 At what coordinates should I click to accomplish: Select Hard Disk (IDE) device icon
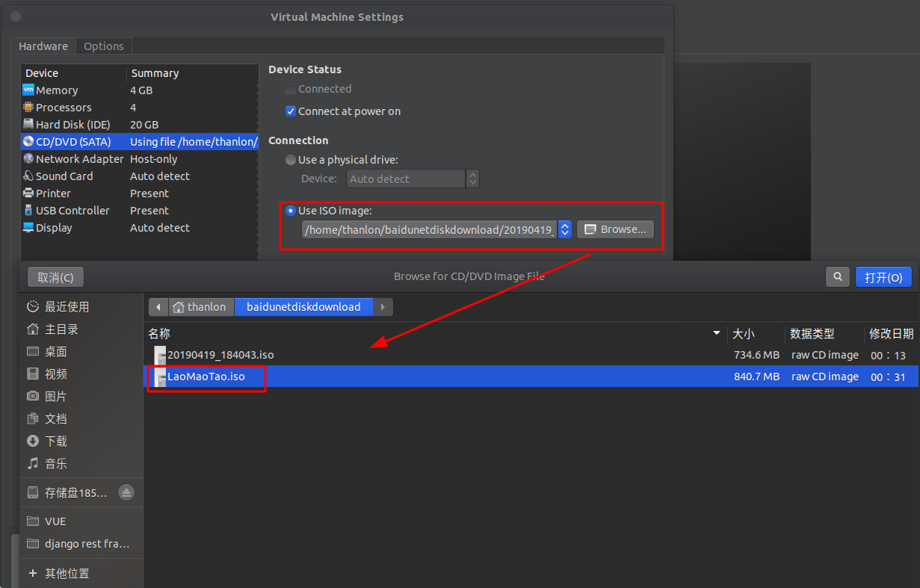tap(28, 125)
